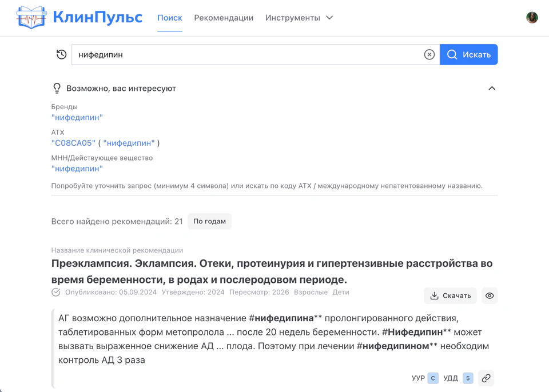Open the user avatar profile
The width and height of the screenshot is (549, 392).
[x=532, y=18]
